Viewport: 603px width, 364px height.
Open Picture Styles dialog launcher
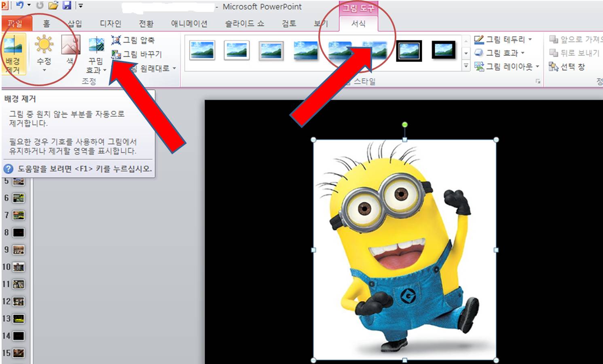pyautogui.click(x=538, y=81)
